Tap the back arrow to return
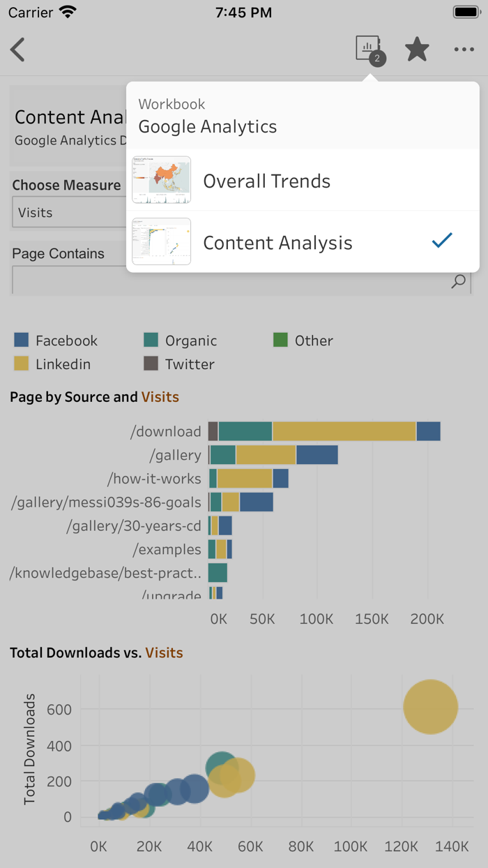Image resolution: width=488 pixels, height=868 pixels. [x=18, y=50]
